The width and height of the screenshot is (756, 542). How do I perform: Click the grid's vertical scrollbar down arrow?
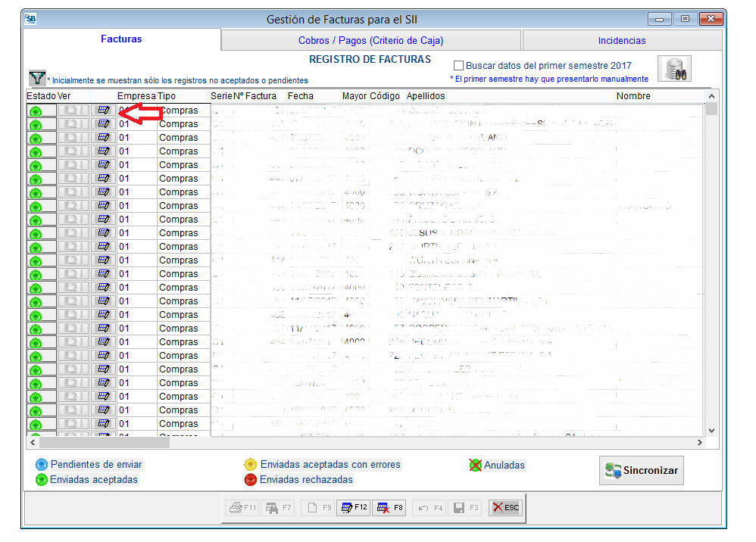pos(711,430)
